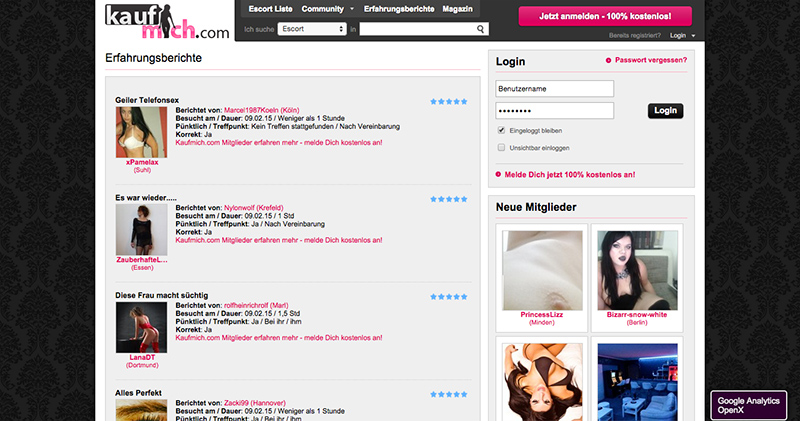Click PrincessLizz member name link
Viewport: 800px width, 421px height.
coord(541,314)
